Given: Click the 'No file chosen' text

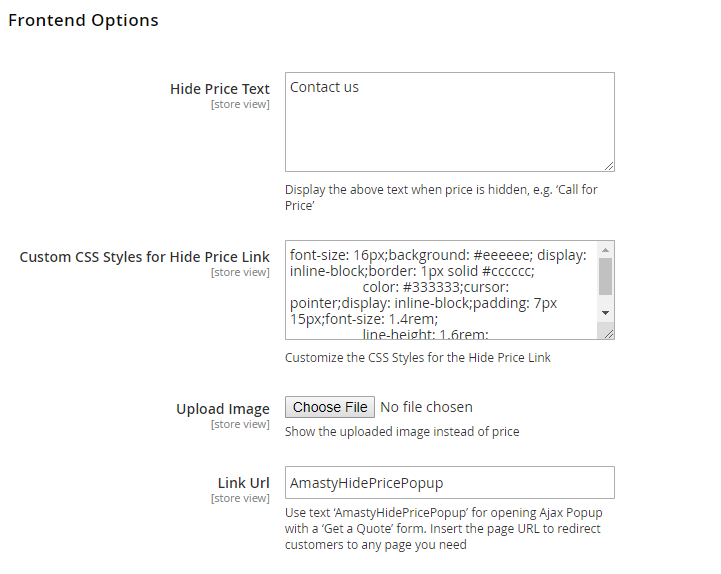Looking at the screenshot, I should coord(427,407).
